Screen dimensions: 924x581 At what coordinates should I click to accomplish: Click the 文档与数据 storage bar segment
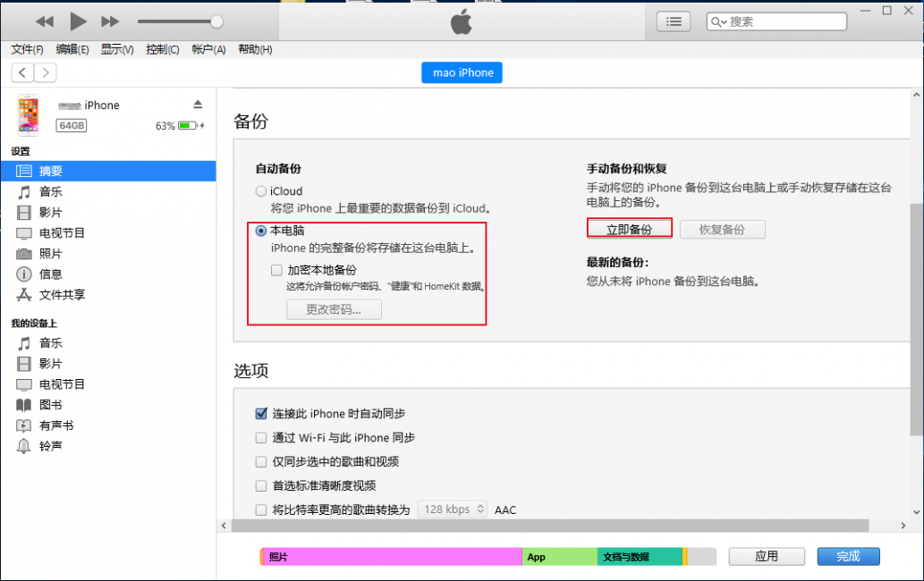(x=640, y=557)
